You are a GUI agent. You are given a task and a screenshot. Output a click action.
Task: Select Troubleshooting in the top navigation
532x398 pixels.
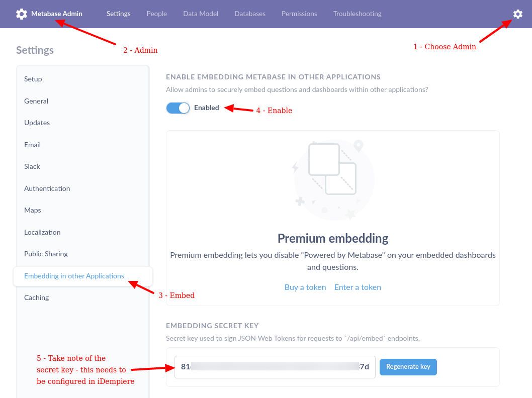coord(358,14)
